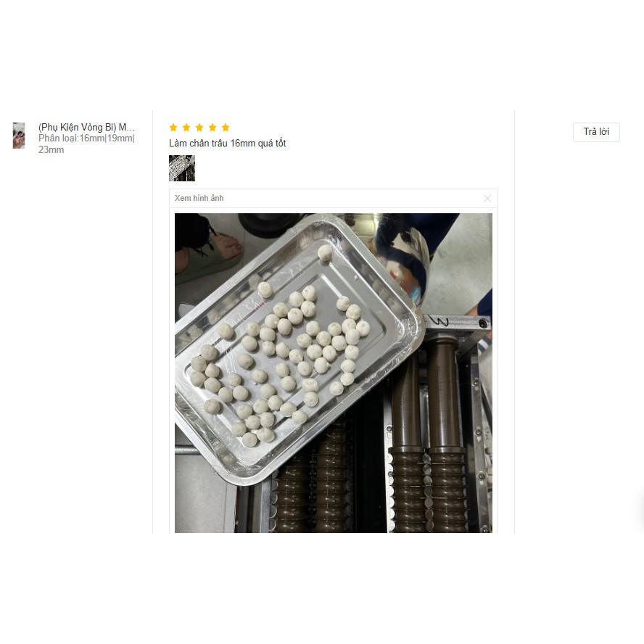Select the first rating star
Image resolution: width=644 pixels, height=644 pixels.
click(173, 128)
